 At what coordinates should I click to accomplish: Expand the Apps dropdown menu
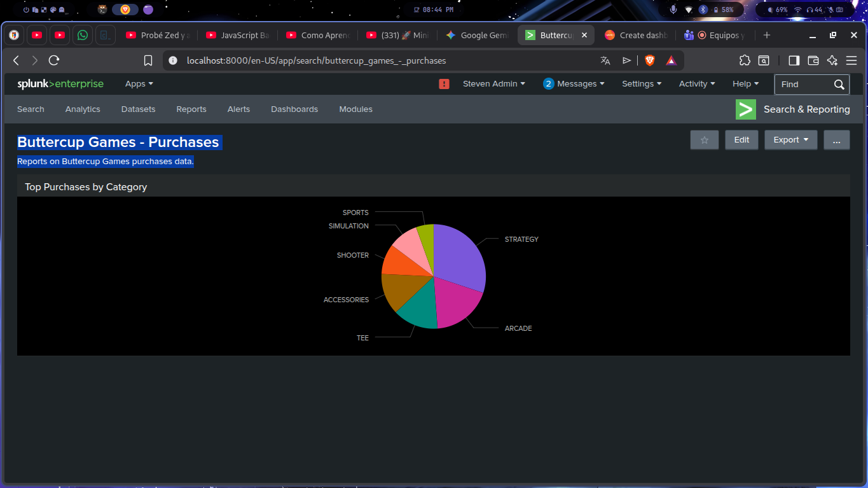click(139, 84)
